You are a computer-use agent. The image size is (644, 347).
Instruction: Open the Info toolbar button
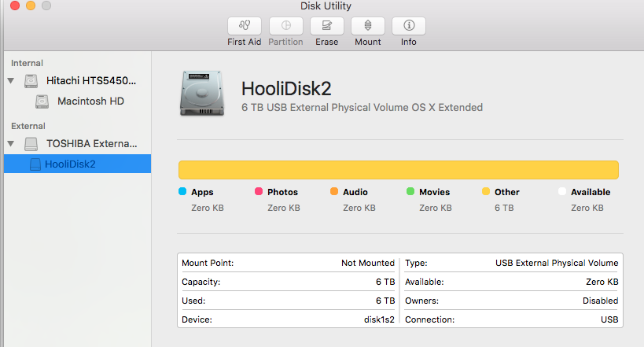pyautogui.click(x=409, y=26)
